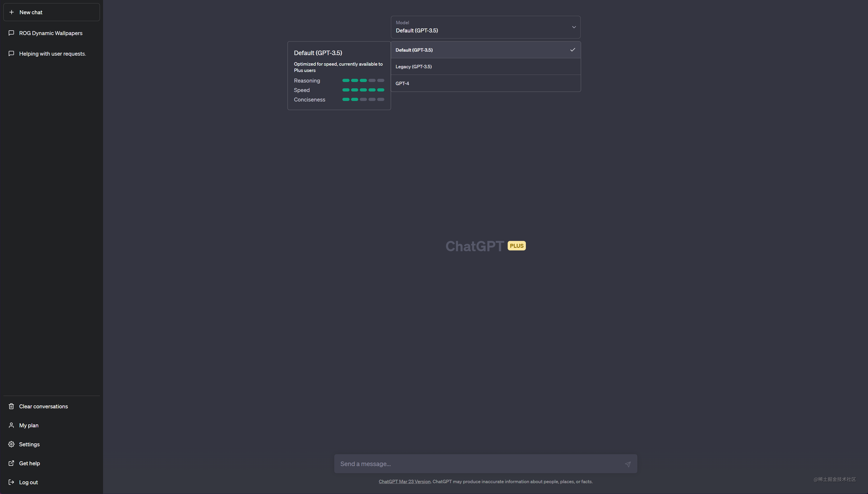Click the chat bubble icon for Helping with user requests

click(x=11, y=54)
